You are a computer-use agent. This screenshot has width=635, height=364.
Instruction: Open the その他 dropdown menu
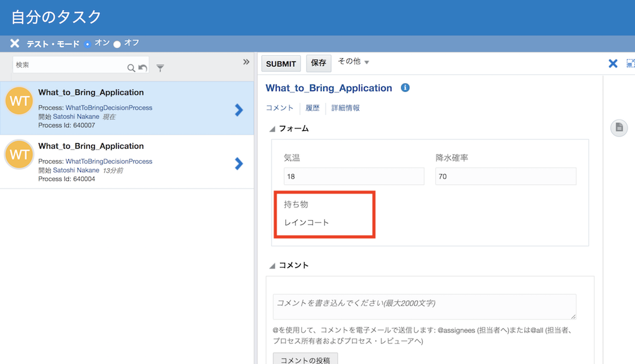(x=353, y=62)
